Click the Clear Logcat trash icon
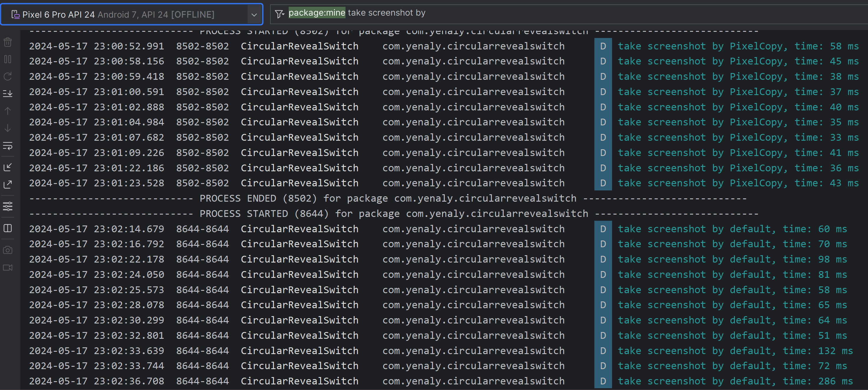 (8, 42)
